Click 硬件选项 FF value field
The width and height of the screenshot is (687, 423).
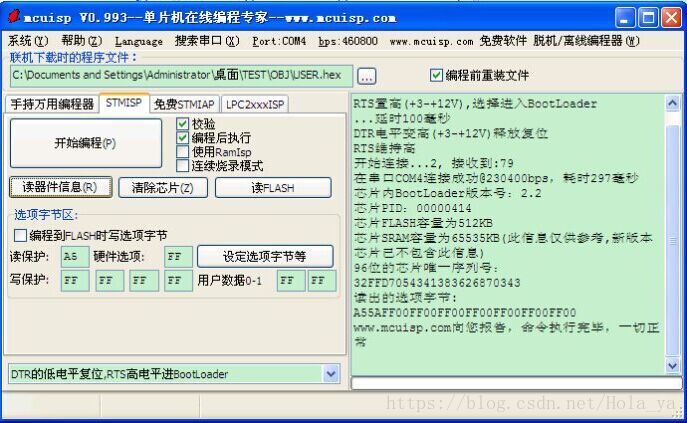(178, 256)
